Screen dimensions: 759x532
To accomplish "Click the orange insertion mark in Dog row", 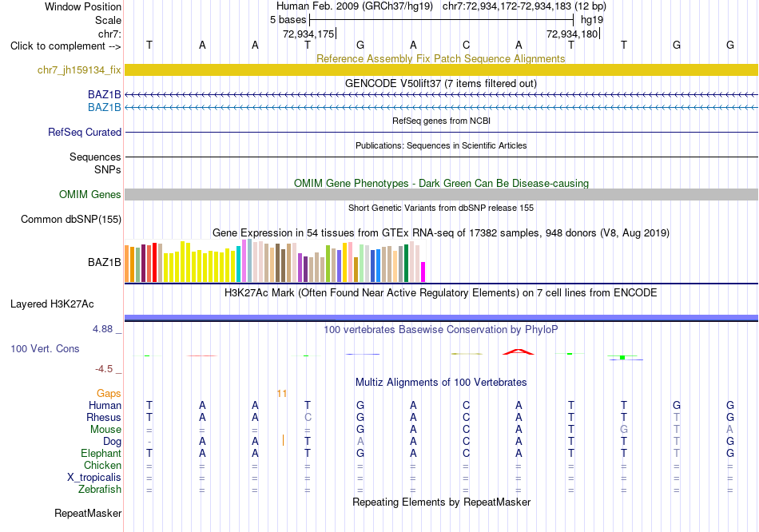I will (283, 440).
